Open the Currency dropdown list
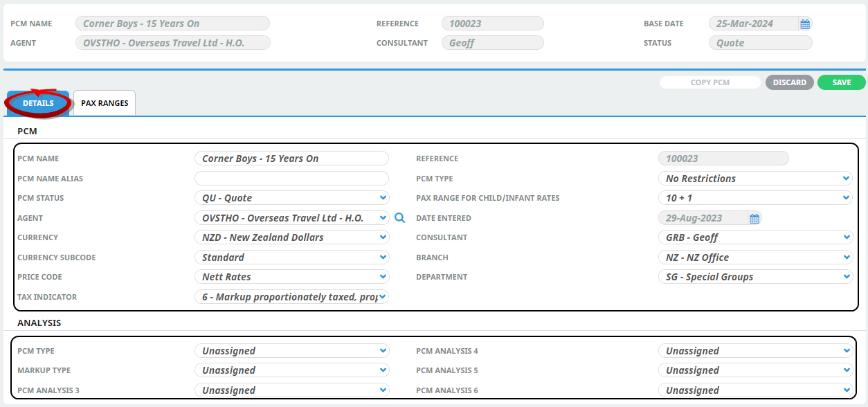868x407 pixels. (x=291, y=237)
